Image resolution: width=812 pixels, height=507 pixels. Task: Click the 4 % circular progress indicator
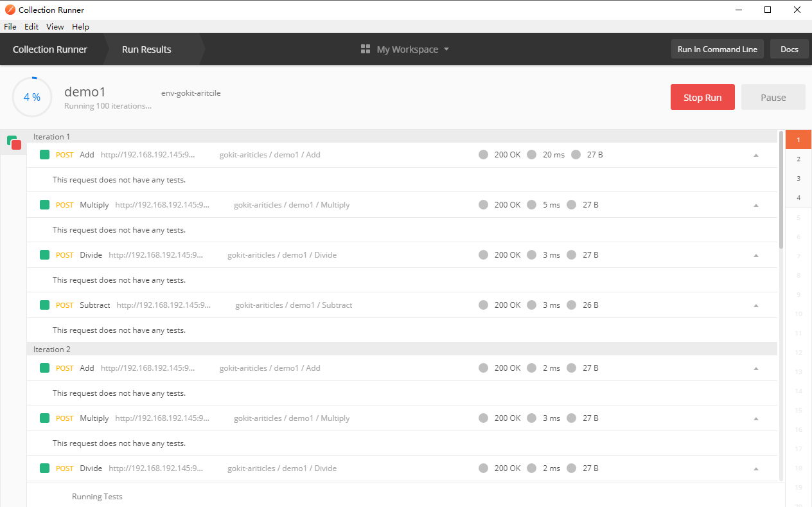(x=32, y=97)
